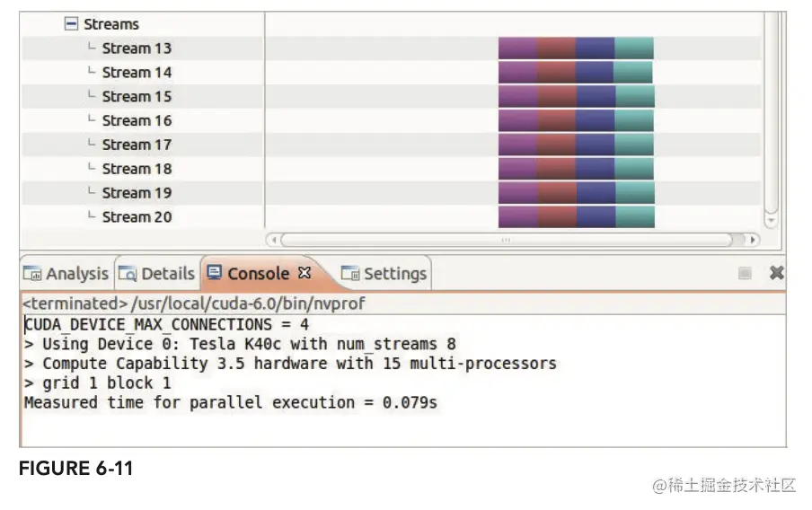Switch to the Analysis tab
This screenshot has height=510, width=812.
(x=66, y=274)
